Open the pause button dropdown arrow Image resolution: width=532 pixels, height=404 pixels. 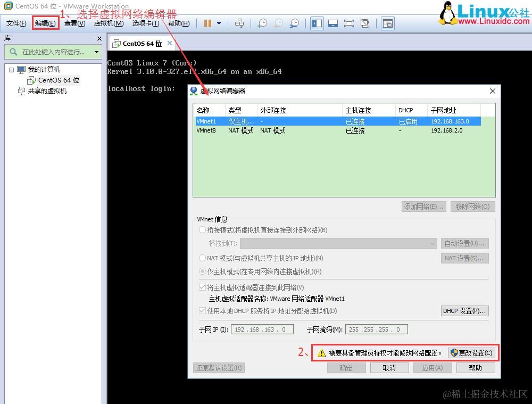pyautogui.click(x=219, y=23)
